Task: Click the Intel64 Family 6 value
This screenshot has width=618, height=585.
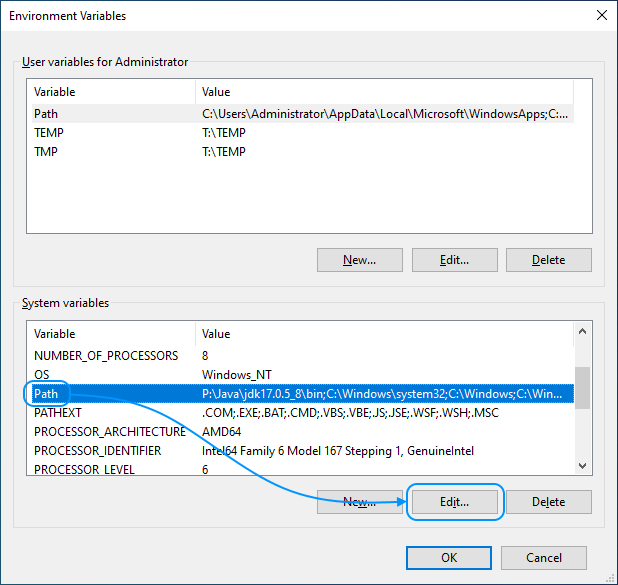Action: [338, 450]
